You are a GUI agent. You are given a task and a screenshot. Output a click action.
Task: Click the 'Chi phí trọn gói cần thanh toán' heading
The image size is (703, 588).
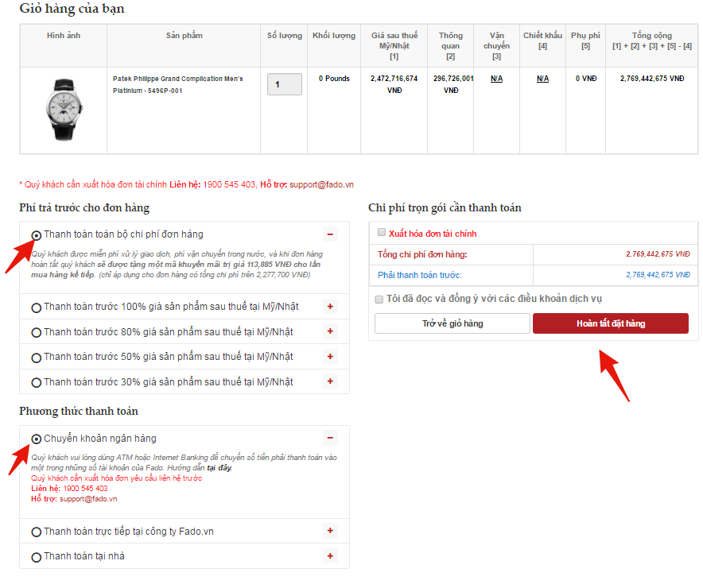[x=445, y=208]
